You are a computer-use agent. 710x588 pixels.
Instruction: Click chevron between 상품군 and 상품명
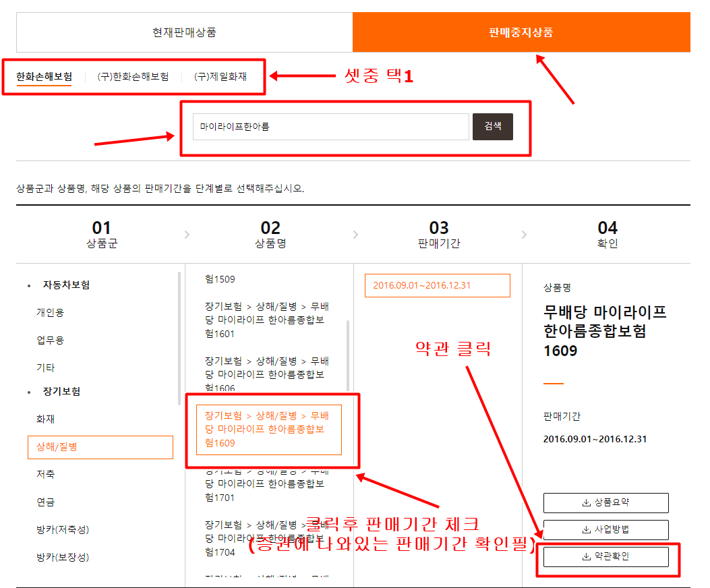coord(187,235)
